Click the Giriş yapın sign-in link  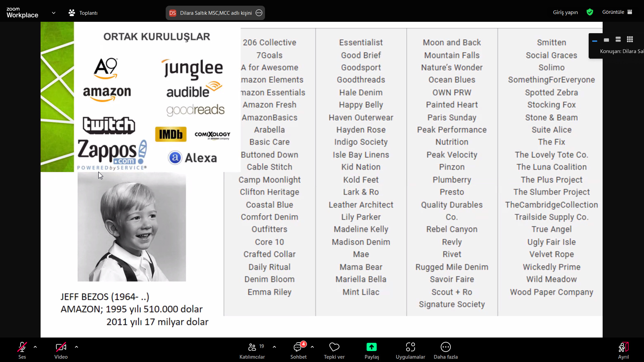pos(565,12)
